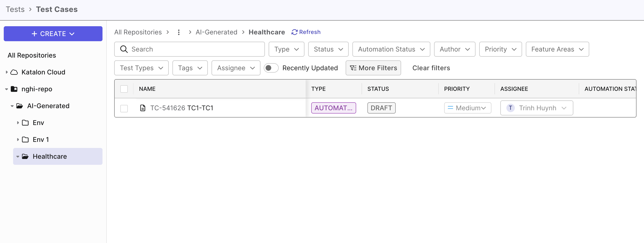Expand the Env folder in the tree
The image size is (644, 243).
click(18, 122)
